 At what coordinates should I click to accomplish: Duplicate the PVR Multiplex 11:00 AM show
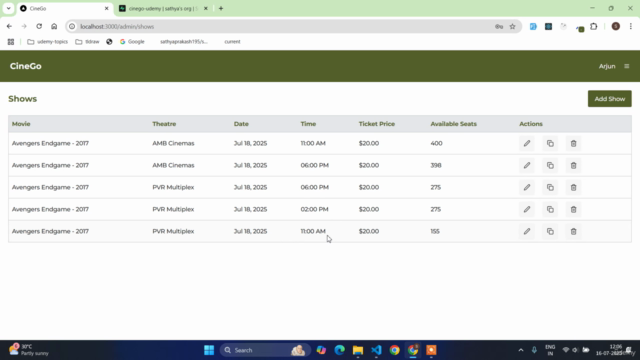[550, 231]
